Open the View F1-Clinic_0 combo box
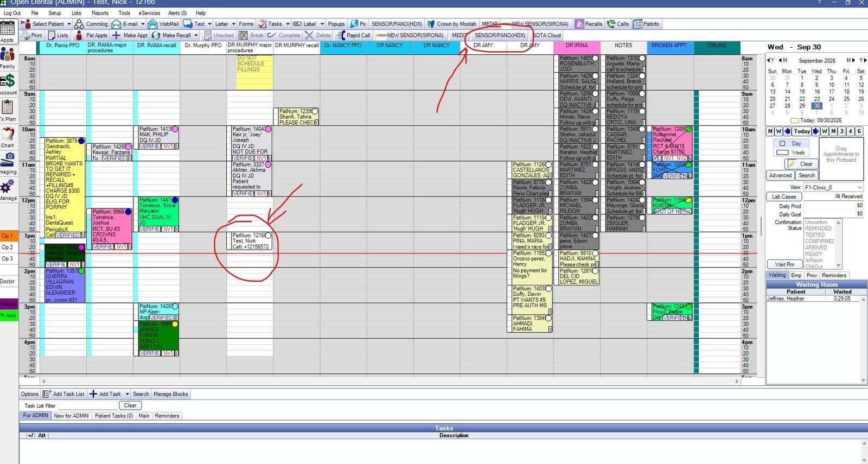 point(833,187)
